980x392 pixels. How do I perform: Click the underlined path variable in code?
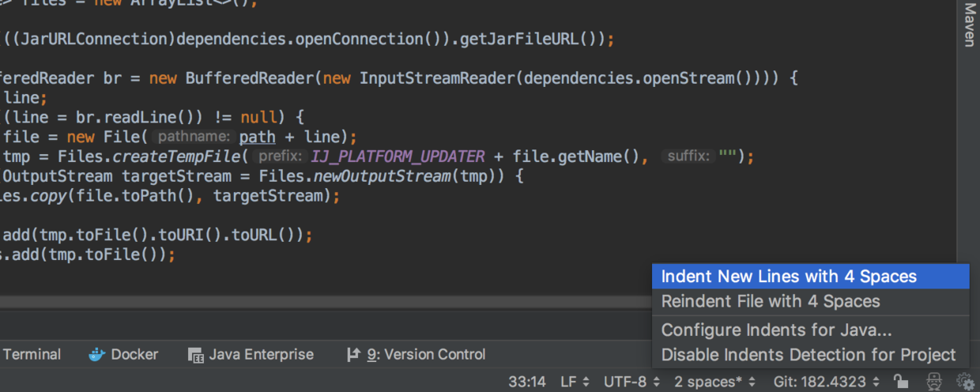pyautogui.click(x=257, y=138)
